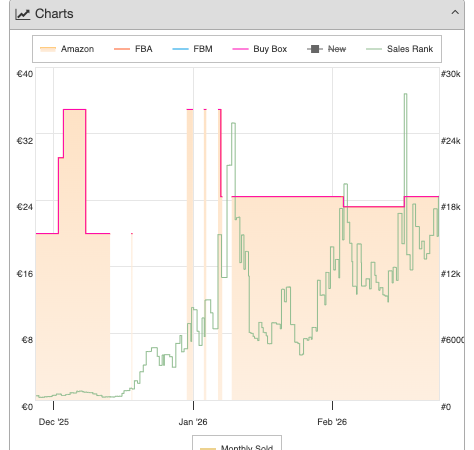
Task: Toggle the Amazon series in legend
Action: [x=67, y=49]
